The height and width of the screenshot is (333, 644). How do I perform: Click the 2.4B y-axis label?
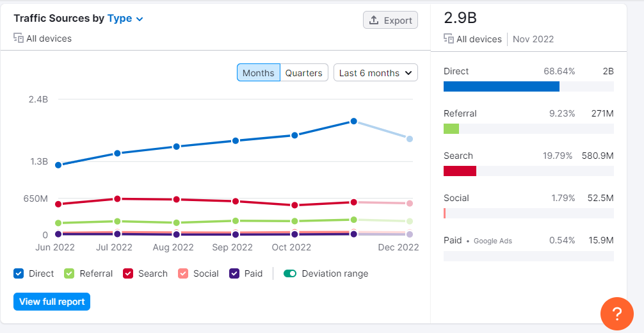[x=38, y=99]
